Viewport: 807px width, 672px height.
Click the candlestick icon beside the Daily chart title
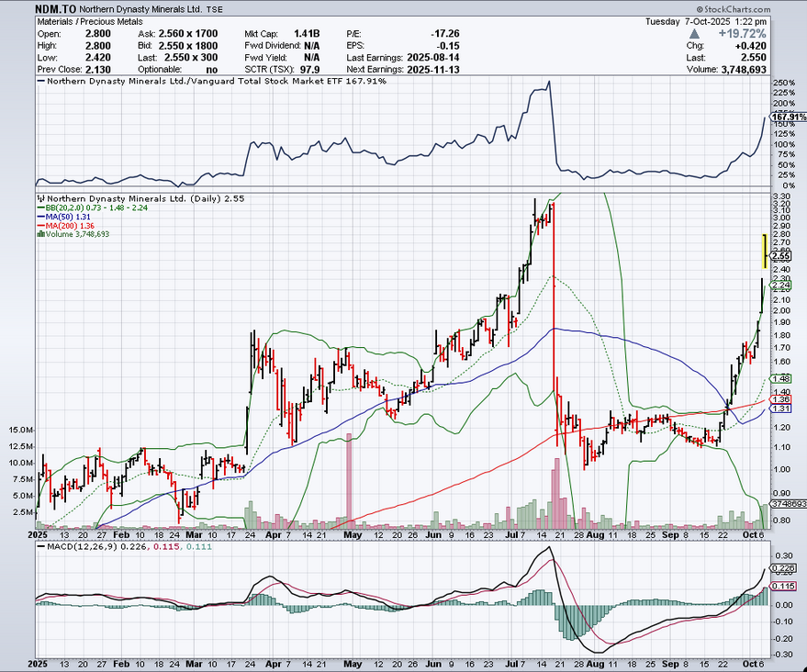[x=39, y=198]
